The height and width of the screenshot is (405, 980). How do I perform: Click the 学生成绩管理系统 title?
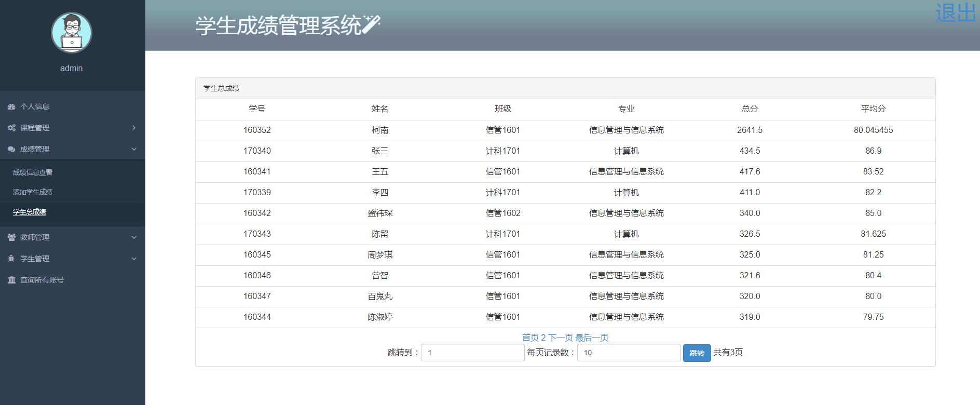click(x=278, y=25)
